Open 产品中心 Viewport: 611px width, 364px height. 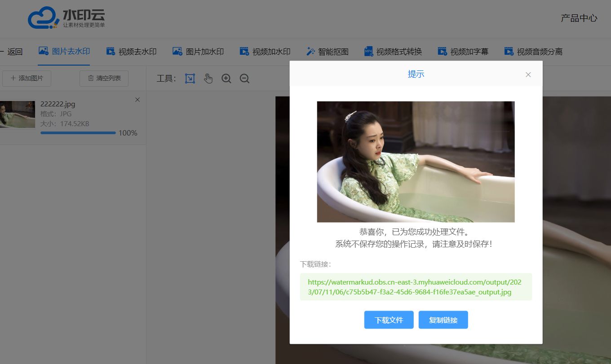pos(579,18)
